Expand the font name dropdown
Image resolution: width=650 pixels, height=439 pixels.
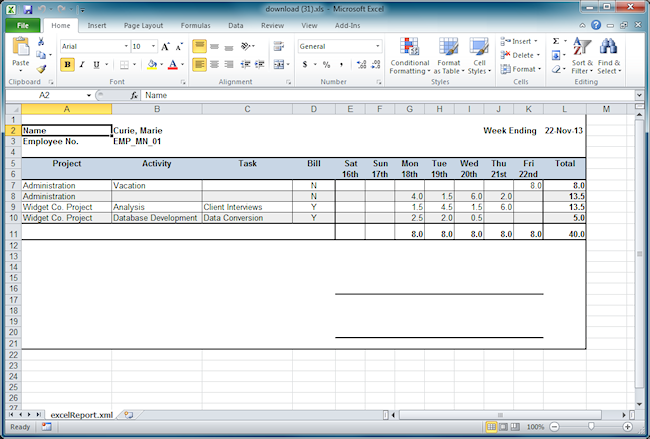point(126,46)
